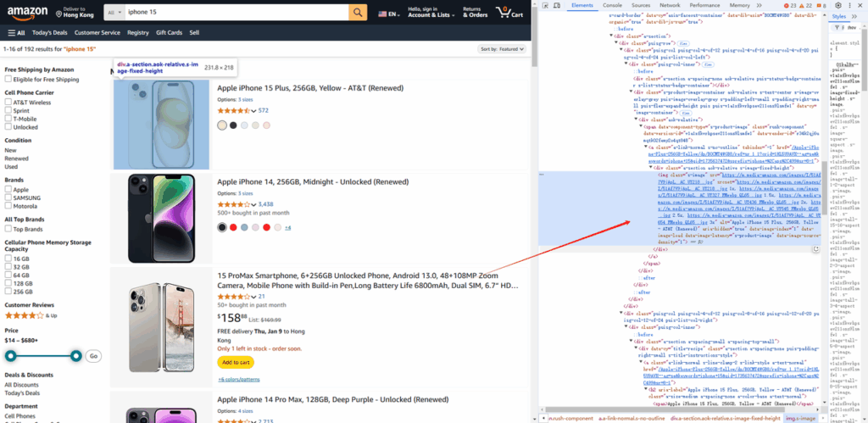Collapse the div class a-section tree node

tap(610, 36)
